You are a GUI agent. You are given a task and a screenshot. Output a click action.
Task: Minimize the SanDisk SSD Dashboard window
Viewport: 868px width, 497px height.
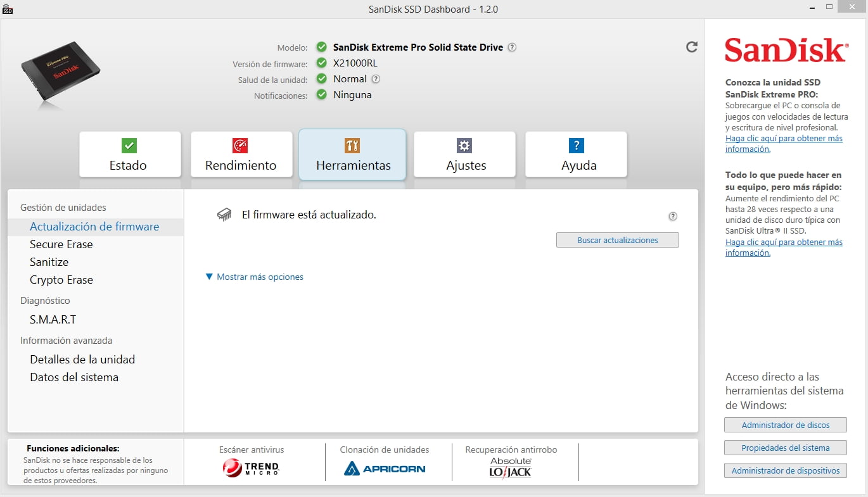tap(811, 7)
